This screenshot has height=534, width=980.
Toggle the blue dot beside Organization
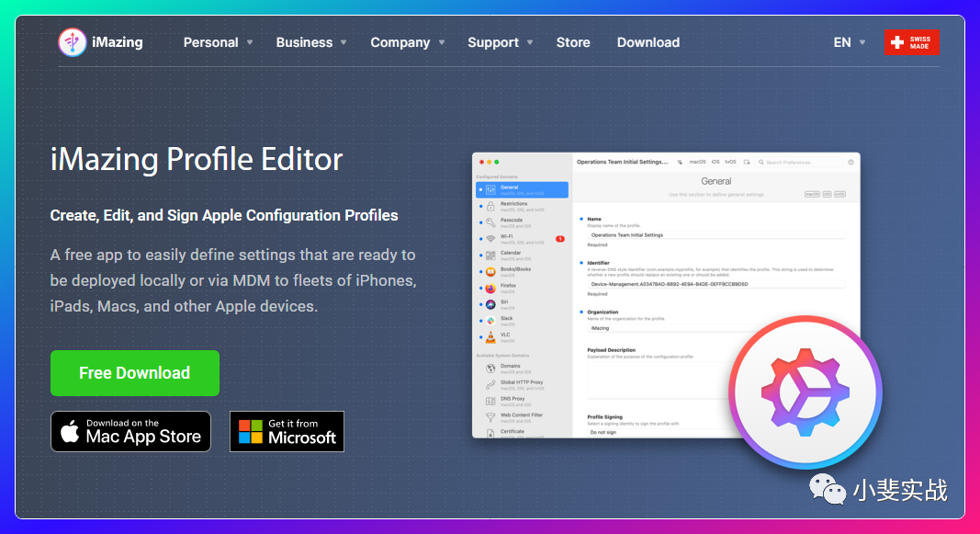pyautogui.click(x=581, y=312)
